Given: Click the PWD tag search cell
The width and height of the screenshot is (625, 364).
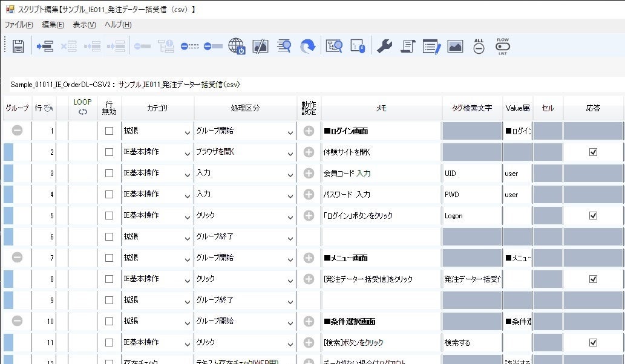Looking at the screenshot, I should (472, 194).
